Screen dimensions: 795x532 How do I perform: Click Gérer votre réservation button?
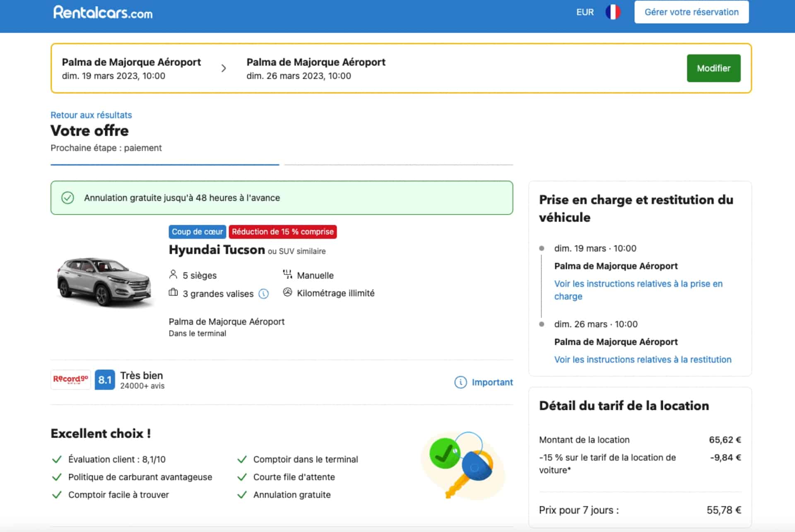point(691,12)
